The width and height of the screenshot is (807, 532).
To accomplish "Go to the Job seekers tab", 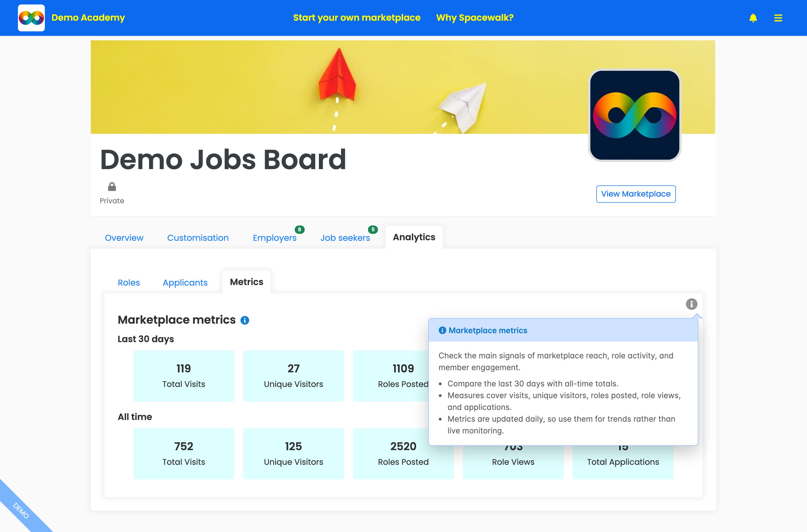I will [345, 238].
